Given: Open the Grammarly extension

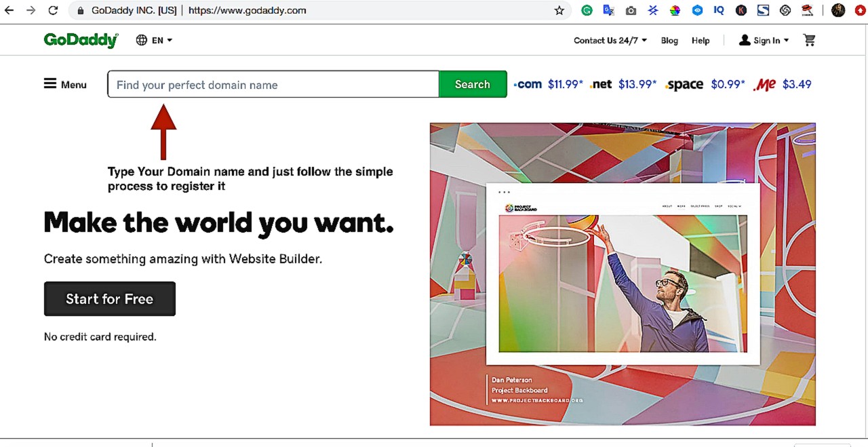Looking at the screenshot, I should click(587, 10).
